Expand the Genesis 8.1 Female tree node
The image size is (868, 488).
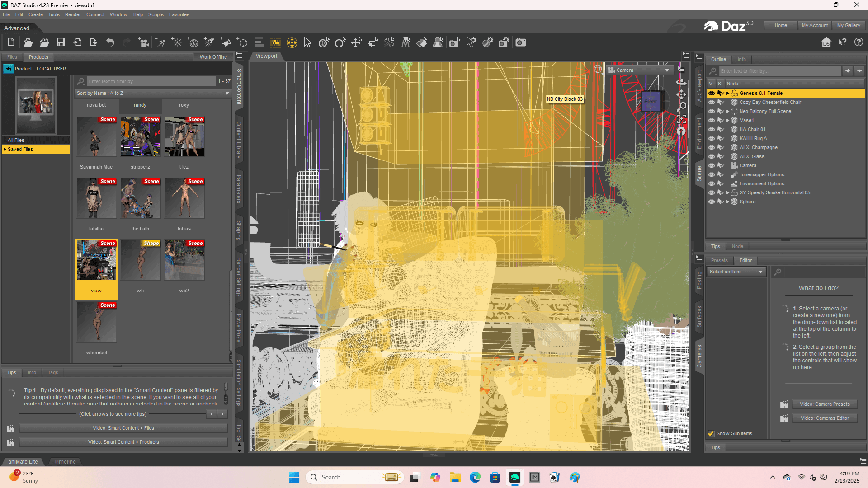(728, 93)
